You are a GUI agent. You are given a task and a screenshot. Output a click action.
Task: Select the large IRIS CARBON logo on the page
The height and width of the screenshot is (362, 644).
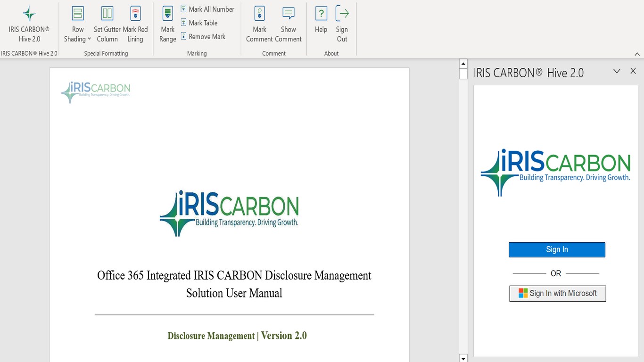230,213
